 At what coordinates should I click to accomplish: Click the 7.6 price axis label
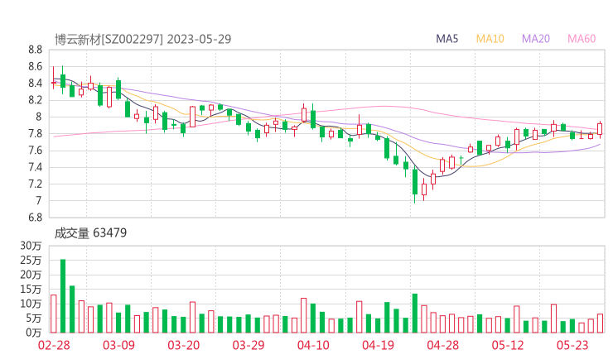coord(35,151)
